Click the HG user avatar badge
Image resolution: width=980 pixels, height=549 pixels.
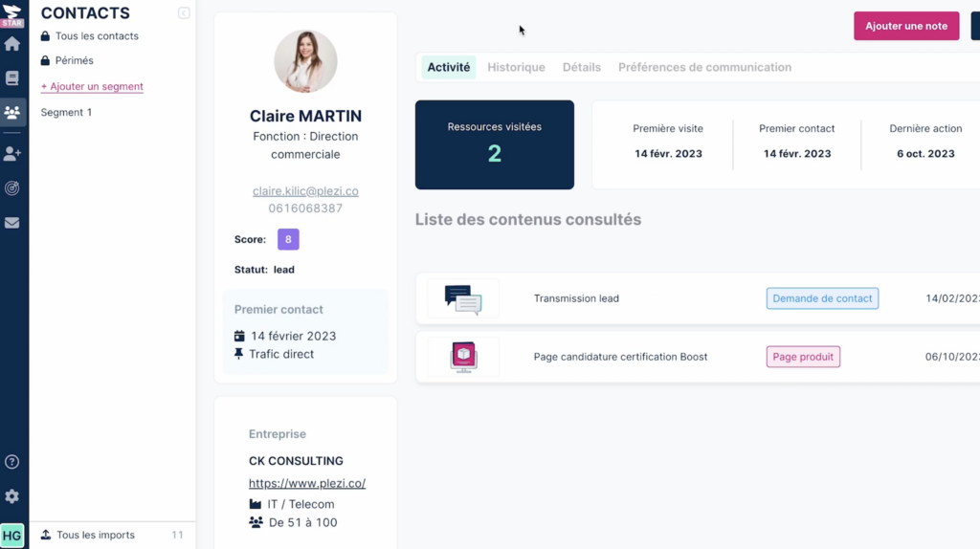(x=12, y=535)
